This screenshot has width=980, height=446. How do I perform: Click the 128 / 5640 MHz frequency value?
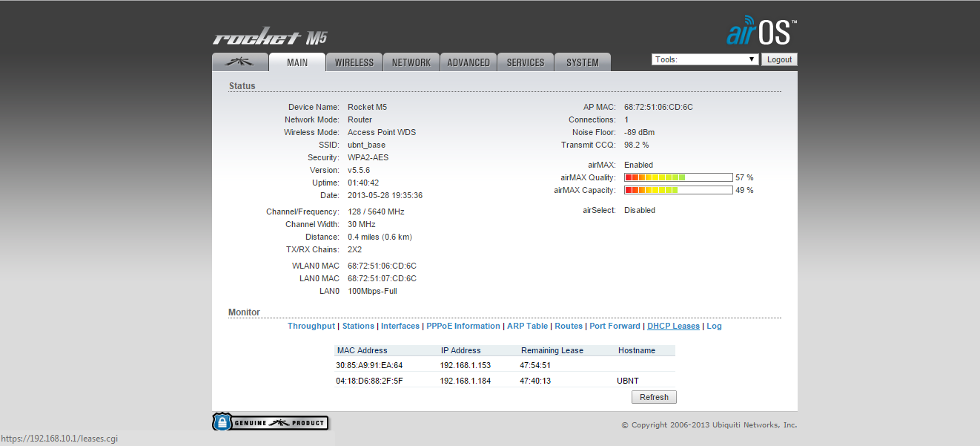(376, 211)
